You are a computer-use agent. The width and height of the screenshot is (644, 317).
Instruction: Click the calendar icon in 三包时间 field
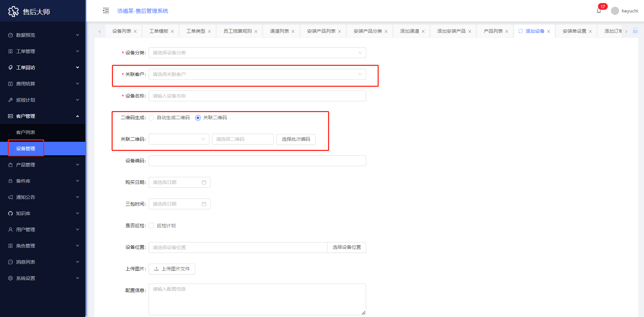point(204,204)
